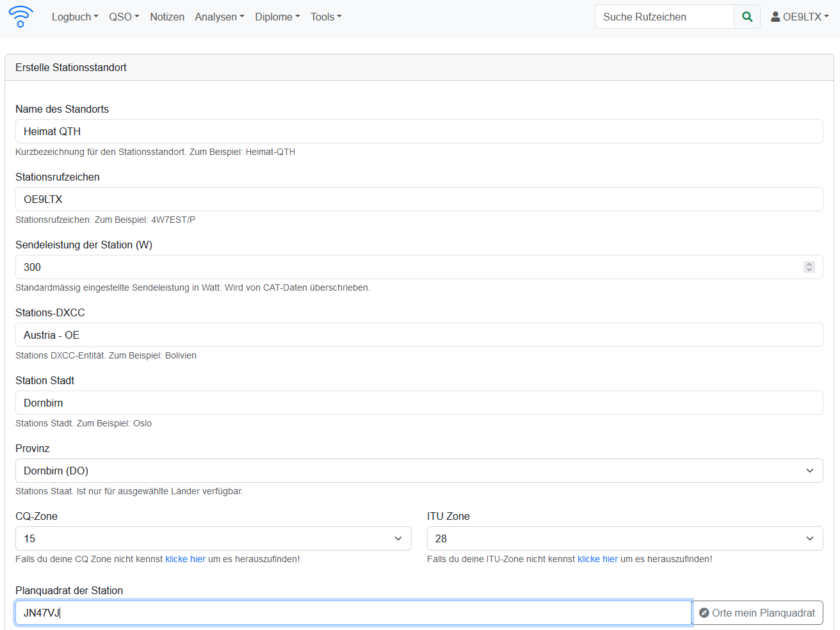This screenshot has width=840, height=630.
Task: Expand the Analysen menu
Action: point(220,17)
